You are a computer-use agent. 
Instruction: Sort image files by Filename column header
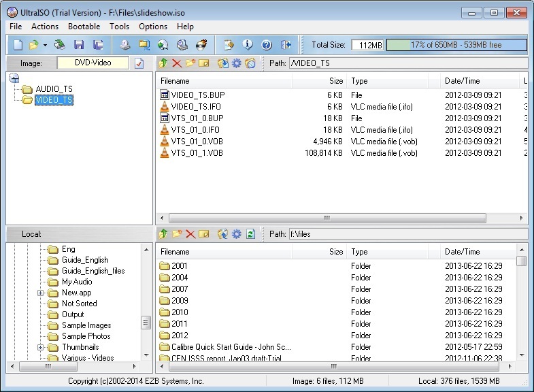pos(224,81)
